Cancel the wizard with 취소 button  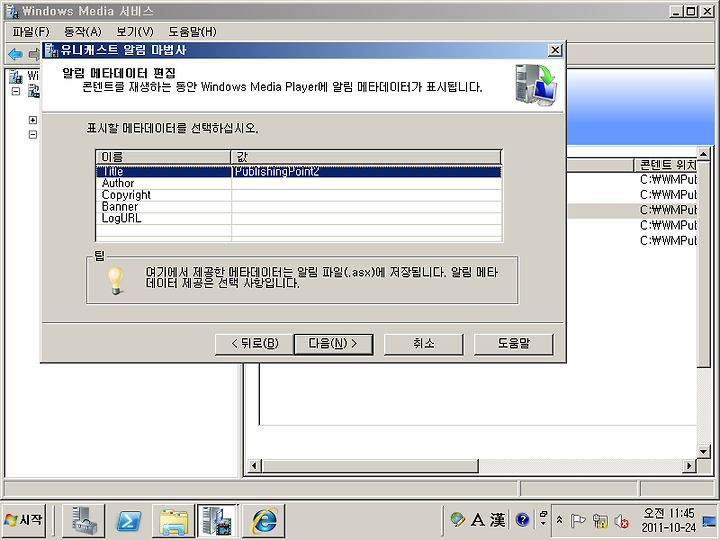[x=423, y=344]
